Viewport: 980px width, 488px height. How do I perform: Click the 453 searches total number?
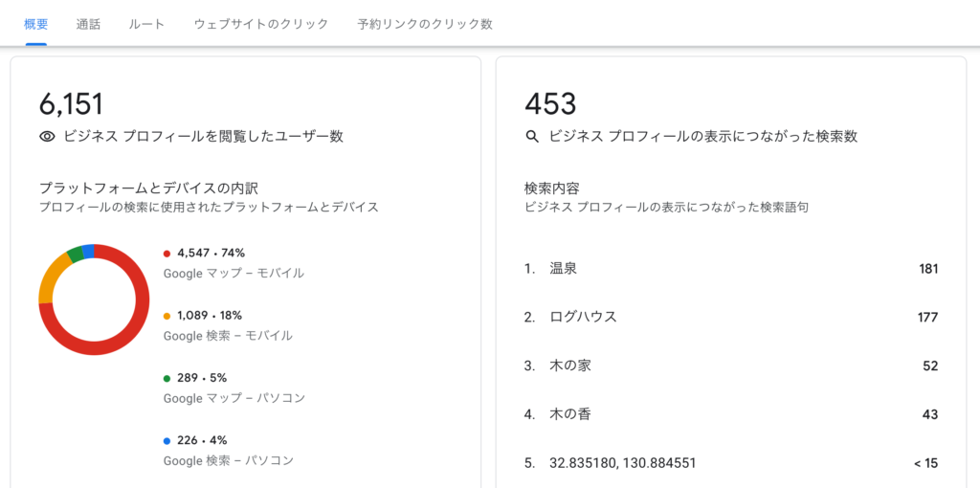pos(550,103)
